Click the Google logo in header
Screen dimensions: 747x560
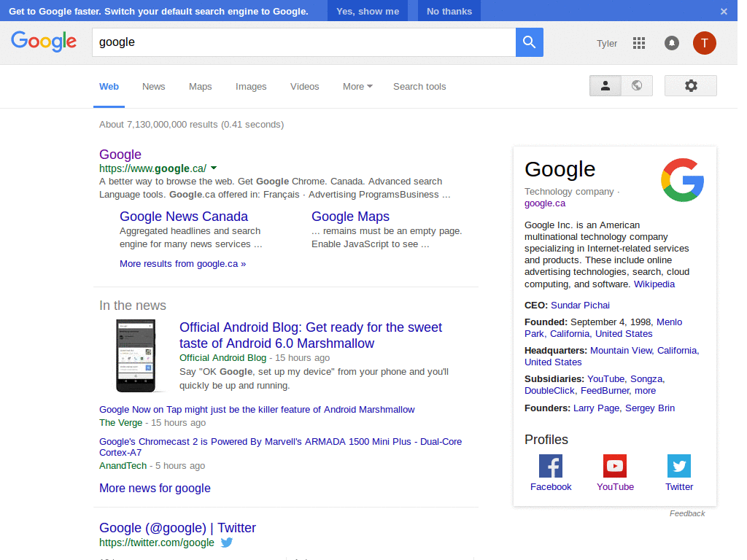tap(44, 42)
